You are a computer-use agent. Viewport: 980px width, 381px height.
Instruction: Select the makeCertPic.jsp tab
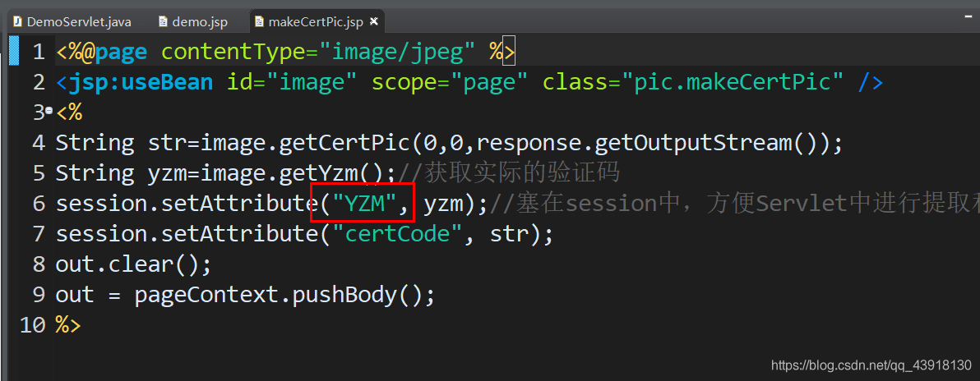click(x=316, y=22)
